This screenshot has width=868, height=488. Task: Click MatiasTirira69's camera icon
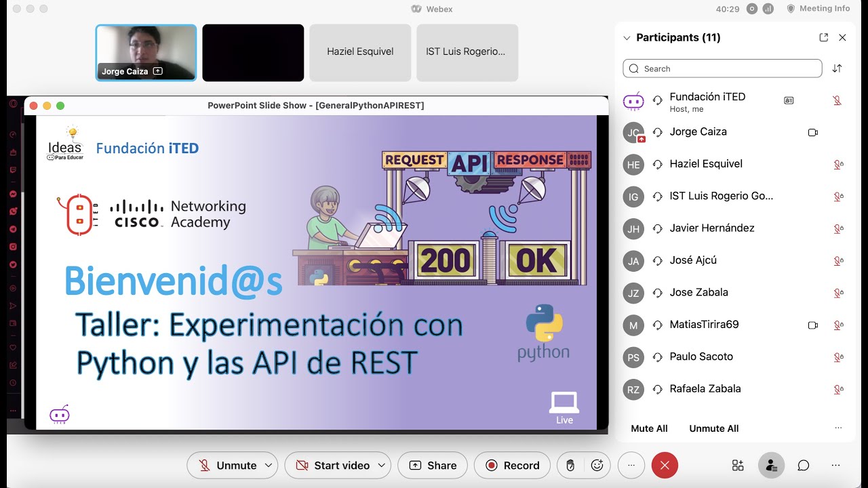coord(813,325)
